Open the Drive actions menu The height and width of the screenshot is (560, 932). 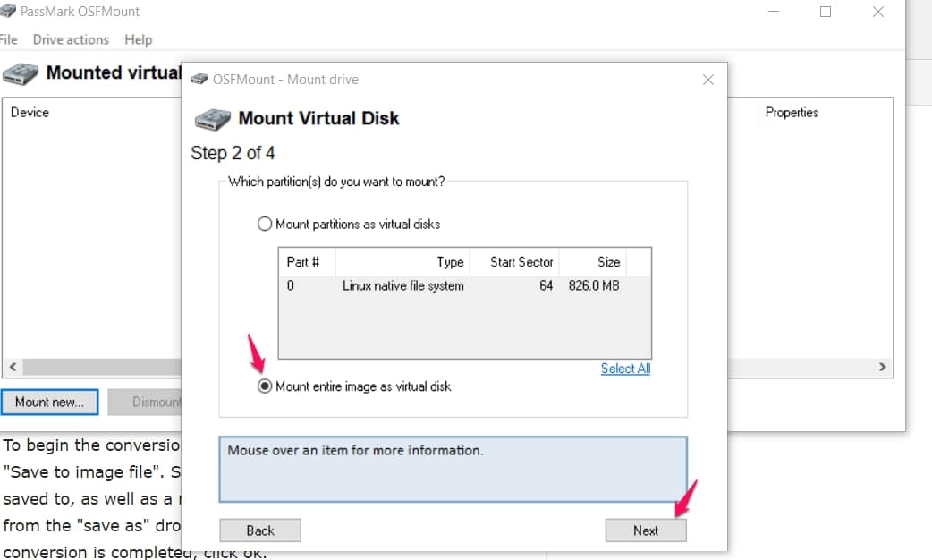pyautogui.click(x=71, y=40)
